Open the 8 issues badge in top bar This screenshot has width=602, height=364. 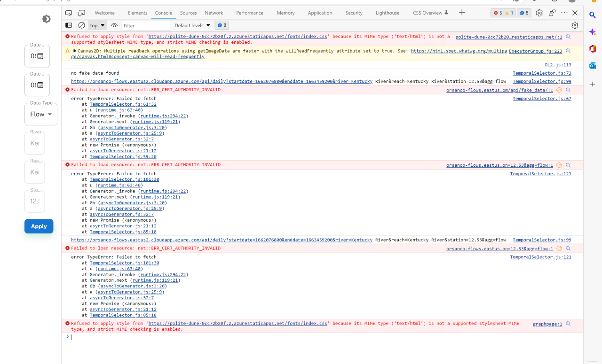click(524, 13)
